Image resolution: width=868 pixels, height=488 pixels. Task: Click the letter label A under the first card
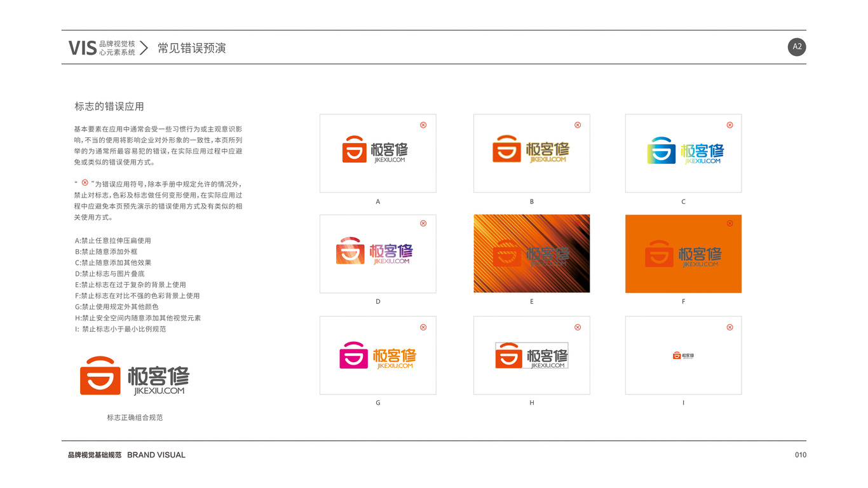pyautogui.click(x=378, y=201)
